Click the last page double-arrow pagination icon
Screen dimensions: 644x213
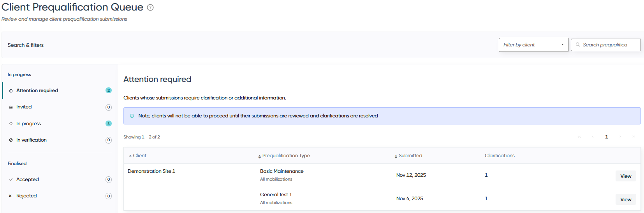click(x=634, y=137)
